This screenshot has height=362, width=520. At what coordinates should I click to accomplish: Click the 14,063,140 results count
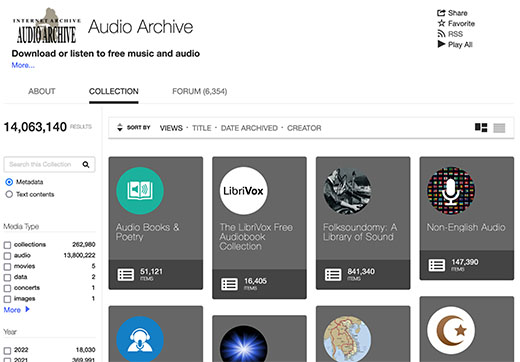(x=35, y=127)
